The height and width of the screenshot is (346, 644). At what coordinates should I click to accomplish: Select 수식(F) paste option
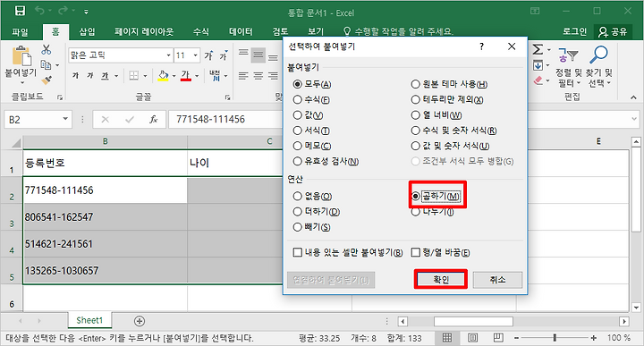pyautogui.click(x=311, y=100)
